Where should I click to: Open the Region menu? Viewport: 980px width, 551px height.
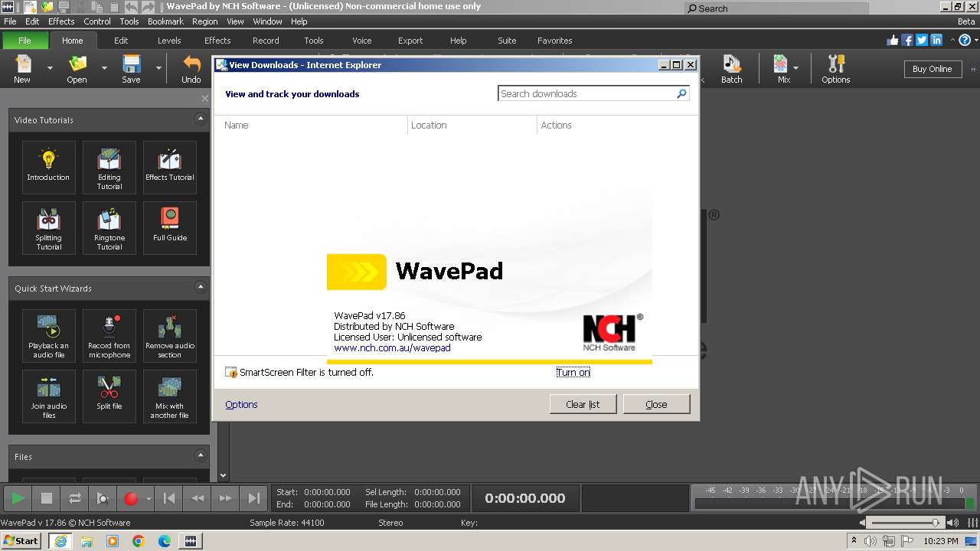pos(204,21)
